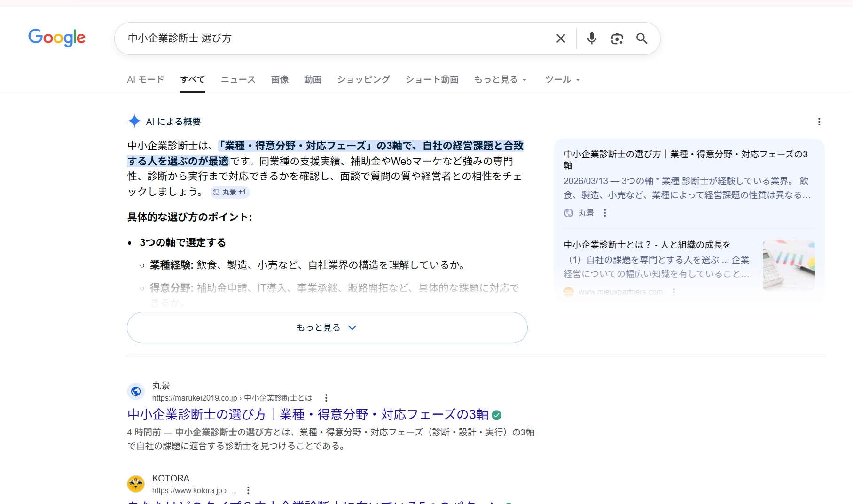853x504 pixels.
Task: Open the 丸景 +1 source chip in the AI overview
Action: pyautogui.click(x=229, y=192)
